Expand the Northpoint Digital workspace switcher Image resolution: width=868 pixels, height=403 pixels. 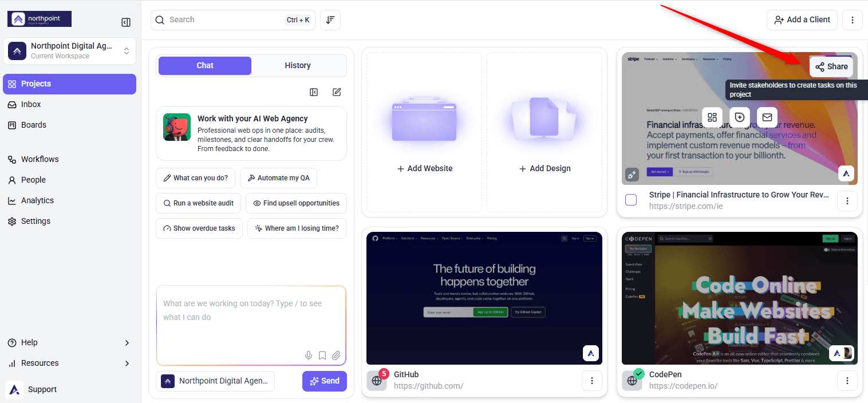coord(69,51)
